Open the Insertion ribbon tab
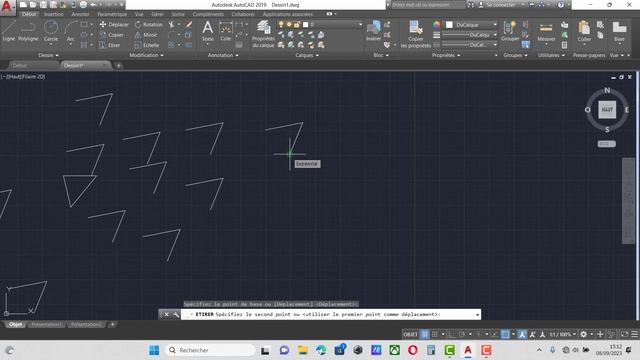This screenshot has height=360, width=640. 53,14
